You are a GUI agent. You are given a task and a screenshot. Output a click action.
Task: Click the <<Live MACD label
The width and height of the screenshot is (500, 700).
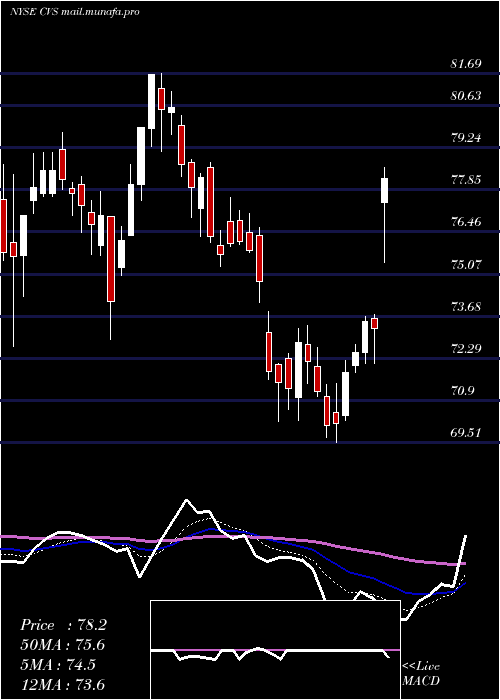tap(421, 673)
